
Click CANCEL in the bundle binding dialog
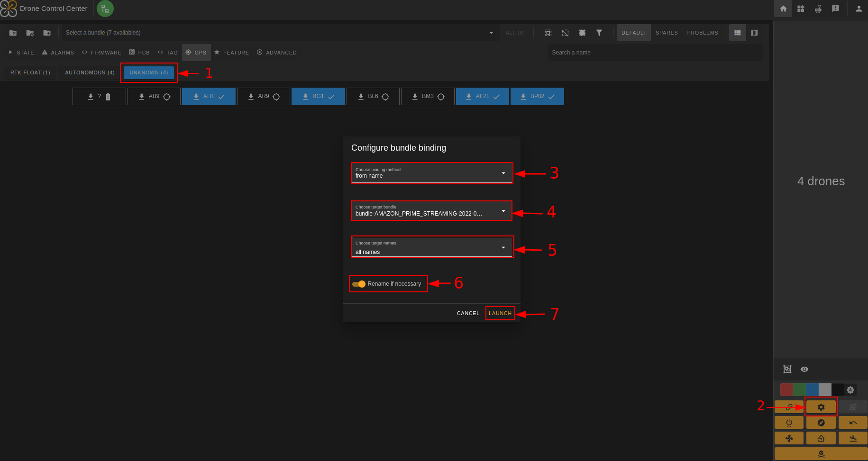coord(468,313)
